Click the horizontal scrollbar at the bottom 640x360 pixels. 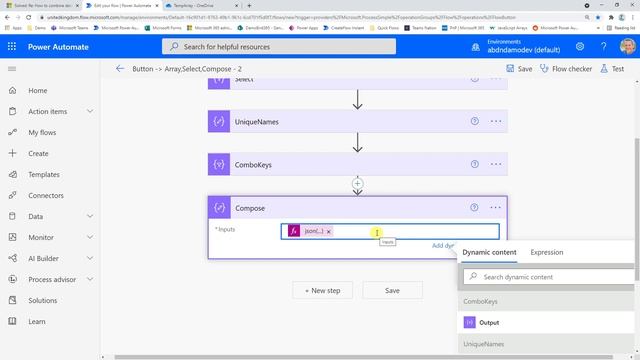click(363, 357)
